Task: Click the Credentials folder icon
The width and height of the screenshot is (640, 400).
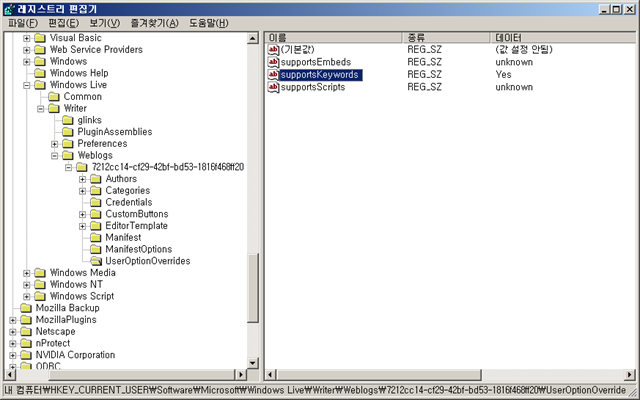Action: (96, 202)
